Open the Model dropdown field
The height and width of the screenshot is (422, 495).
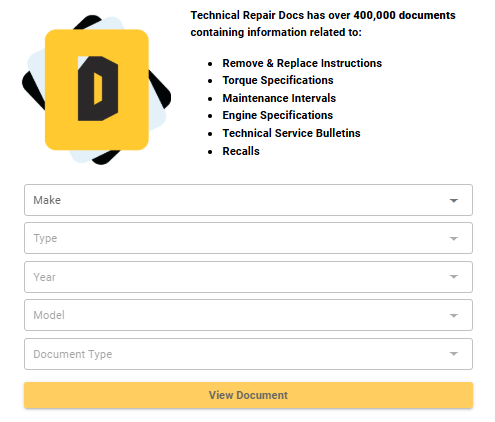point(248,315)
